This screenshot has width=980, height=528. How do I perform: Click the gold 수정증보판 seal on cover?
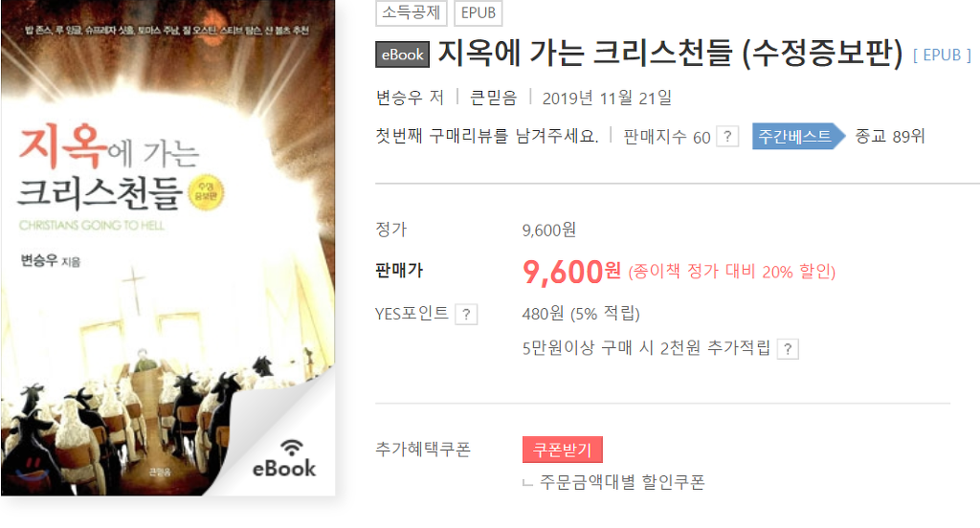207,193
